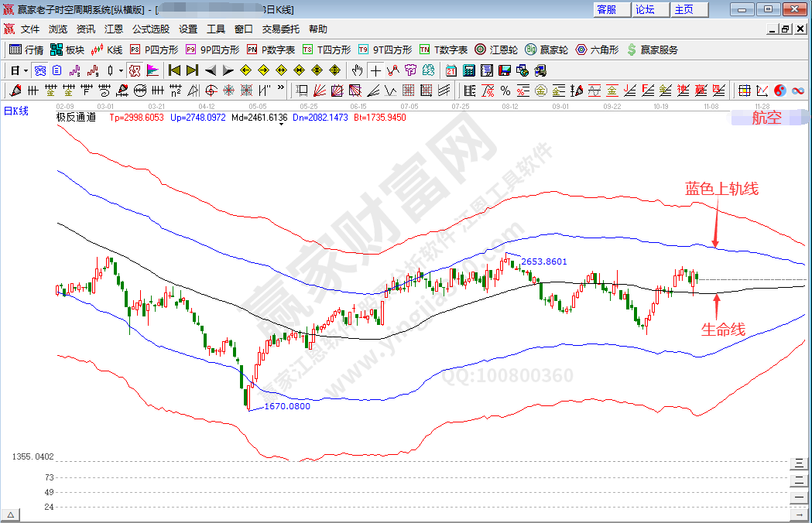Open the 六角形 hexagon tool
Image resolution: width=812 pixels, height=523 pixels.
coord(597,50)
